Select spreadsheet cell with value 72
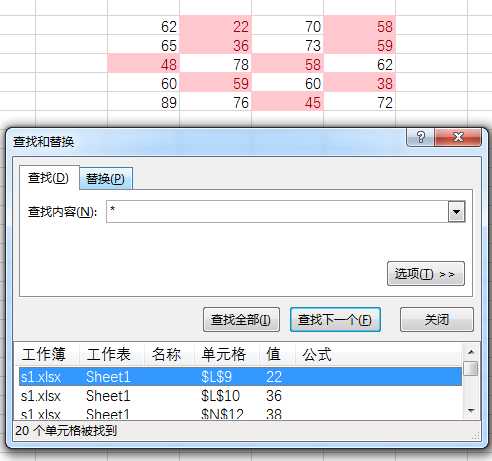 [360, 102]
